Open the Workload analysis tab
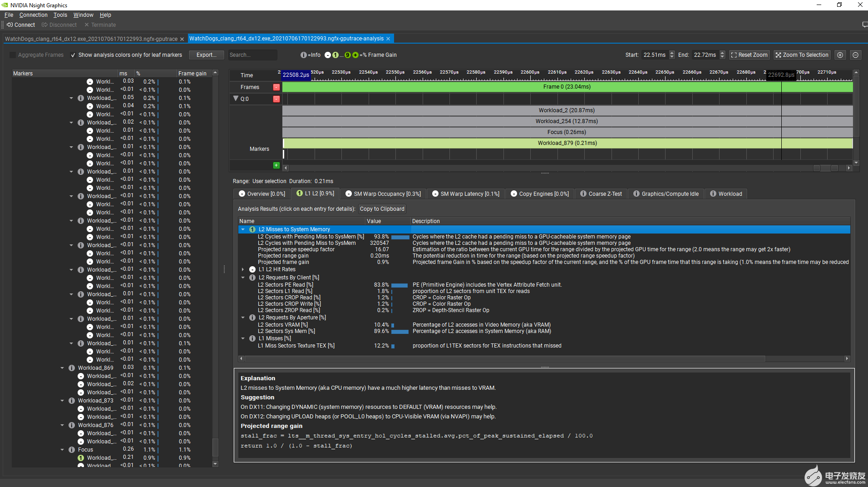Viewport: 868px width, 487px height. pyautogui.click(x=725, y=194)
